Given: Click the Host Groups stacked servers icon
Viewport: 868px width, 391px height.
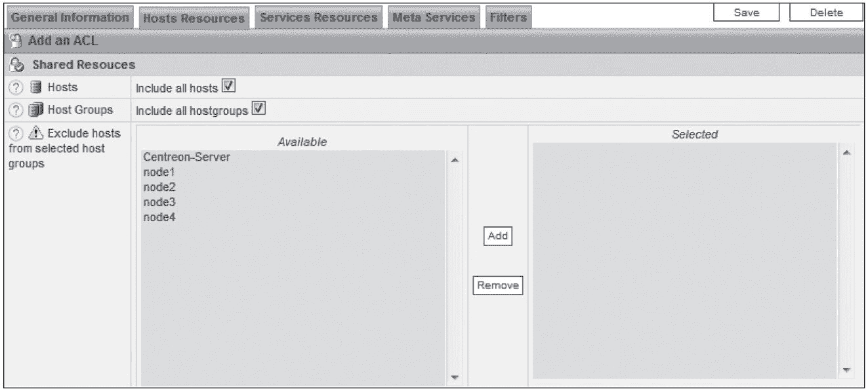Looking at the screenshot, I should [36, 110].
